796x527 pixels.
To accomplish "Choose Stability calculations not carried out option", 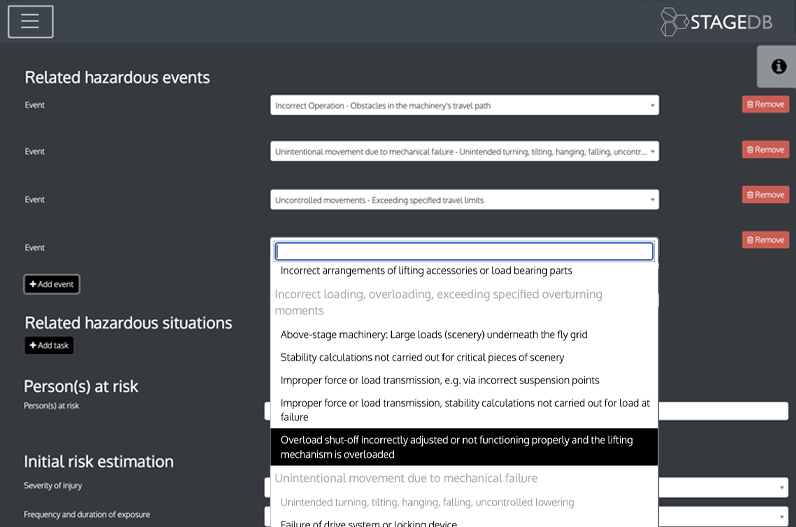I will (422, 357).
